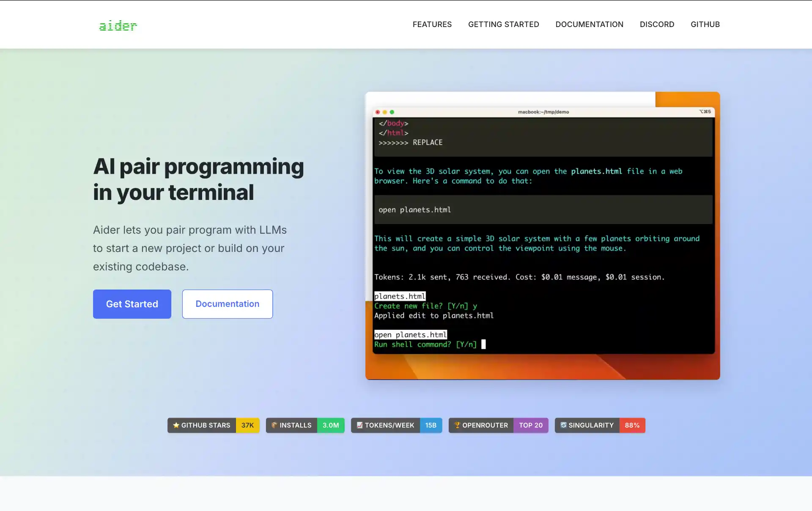This screenshot has width=812, height=511.
Task: Click the yellow 37K stars value
Action: click(247, 425)
